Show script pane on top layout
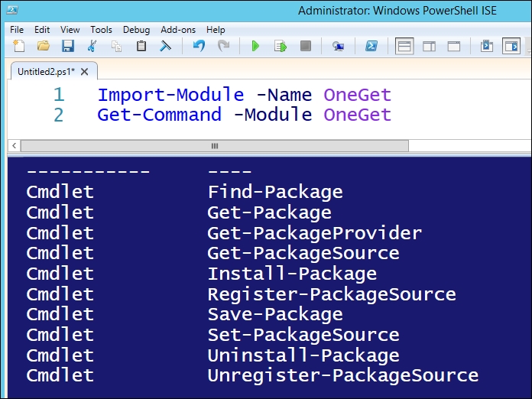 [404, 46]
